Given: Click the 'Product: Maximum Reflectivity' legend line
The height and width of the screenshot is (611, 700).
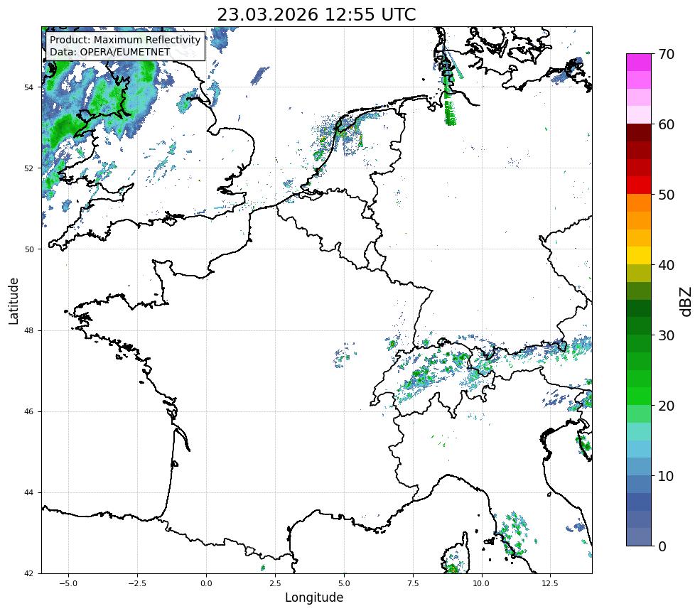Looking at the screenshot, I should pyautogui.click(x=125, y=40).
